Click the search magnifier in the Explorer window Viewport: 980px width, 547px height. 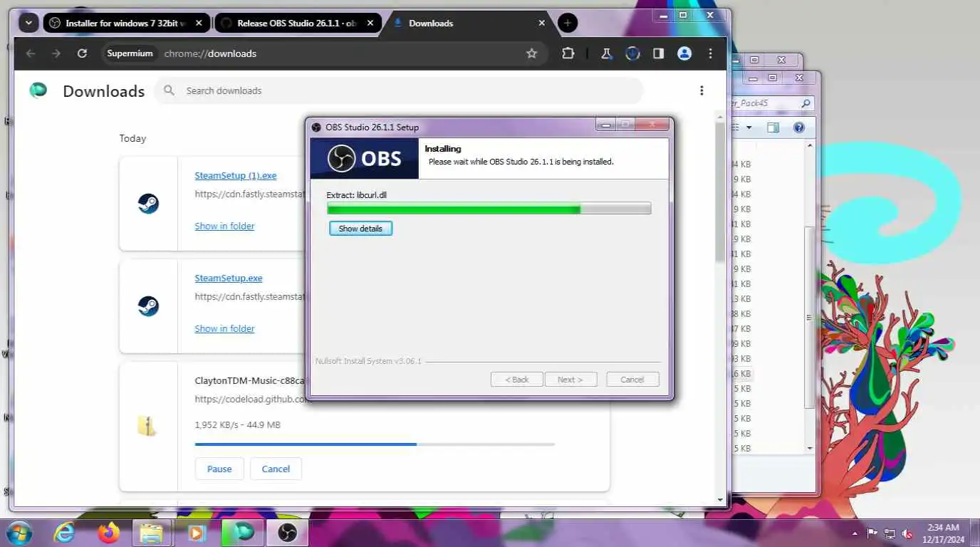[x=806, y=103]
